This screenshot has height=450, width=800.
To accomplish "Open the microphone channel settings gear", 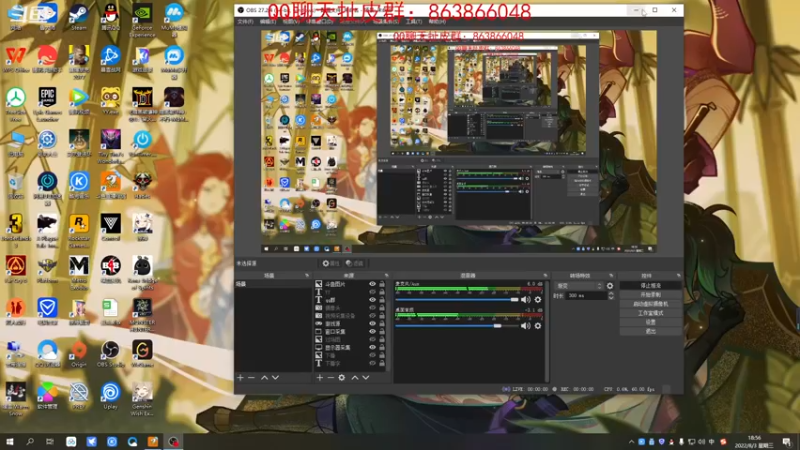I will (x=538, y=299).
